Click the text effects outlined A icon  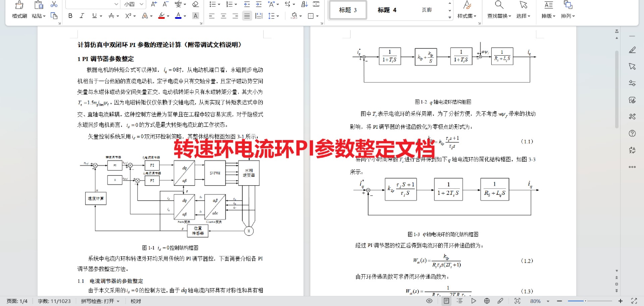145,15
